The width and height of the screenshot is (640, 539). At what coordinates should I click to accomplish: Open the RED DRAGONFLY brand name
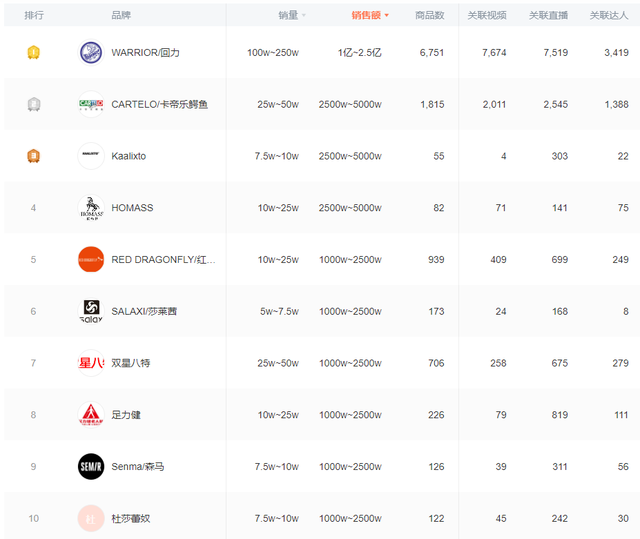click(x=163, y=260)
